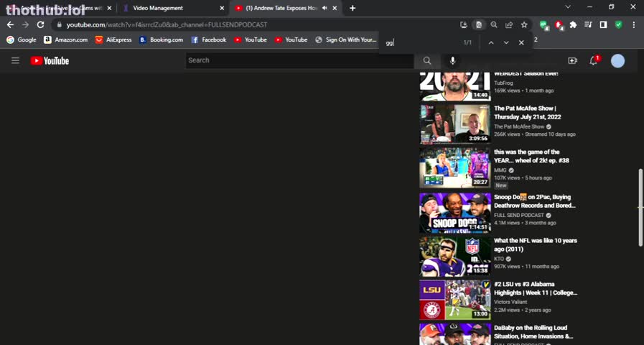Image resolution: width=644 pixels, height=345 pixels.
Task: Open the DaBaby Rolling Loud video title
Action: pos(533,332)
